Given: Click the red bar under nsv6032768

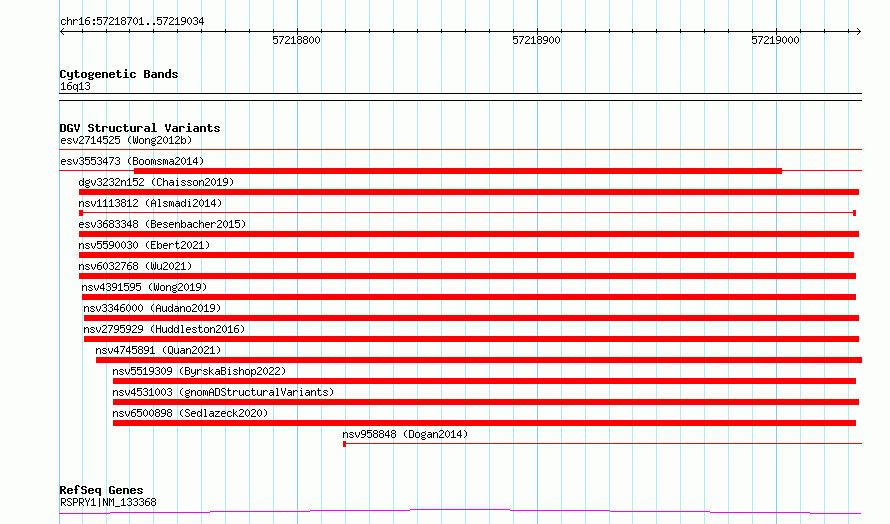Looking at the screenshot, I should 467,276.
